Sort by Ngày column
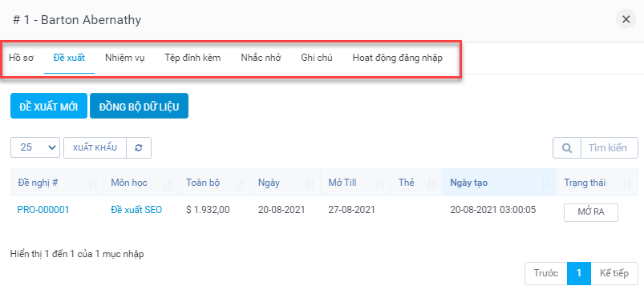Viewport: 644px width, 298px height. pyautogui.click(x=286, y=183)
